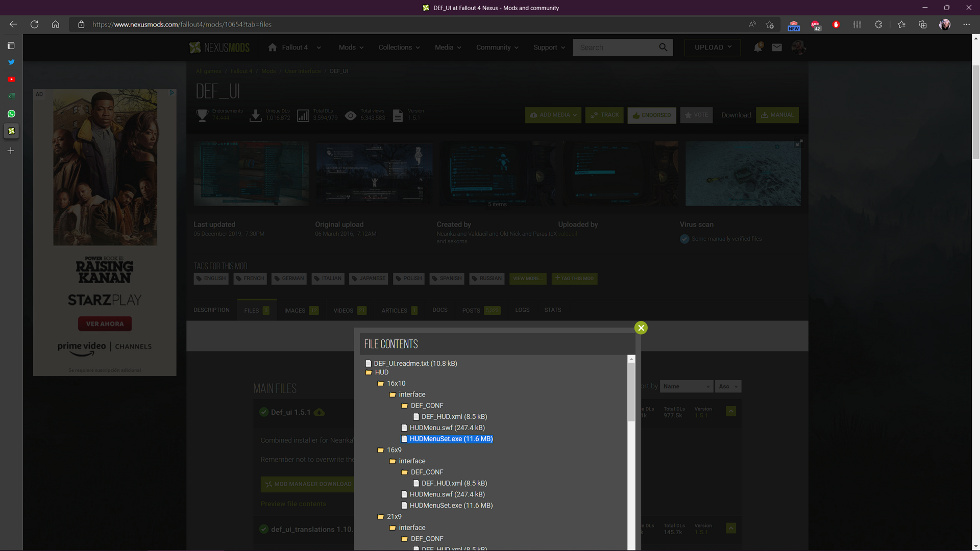Select DEF_UI.readme.txt in file tree
Image resolution: width=980 pixels, height=551 pixels.
click(x=411, y=364)
